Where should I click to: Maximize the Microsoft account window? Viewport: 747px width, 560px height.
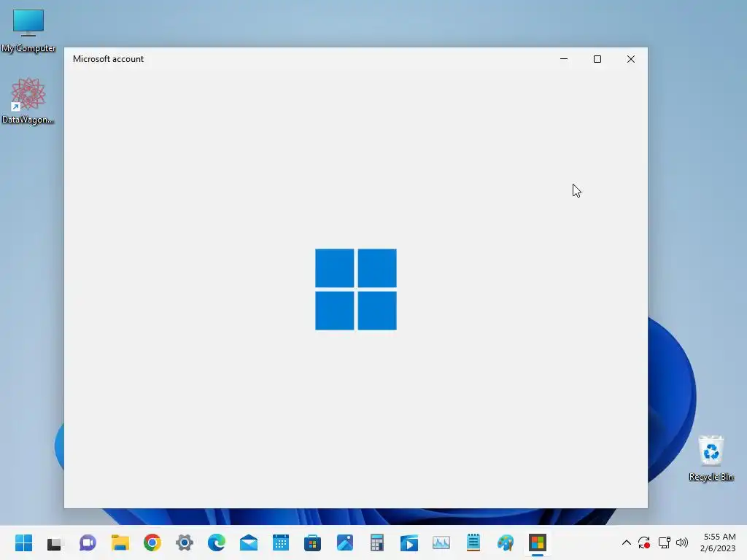pos(597,59)
